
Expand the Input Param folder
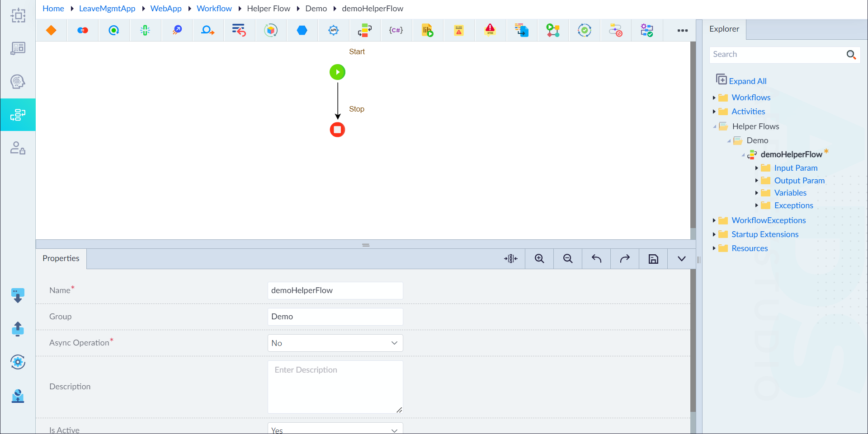756,168
